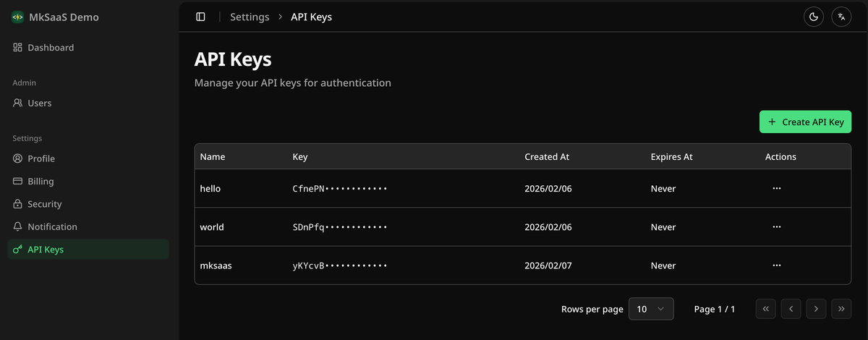
Task: Open actions menu for hello key
Action: click(x=776, y=188)
